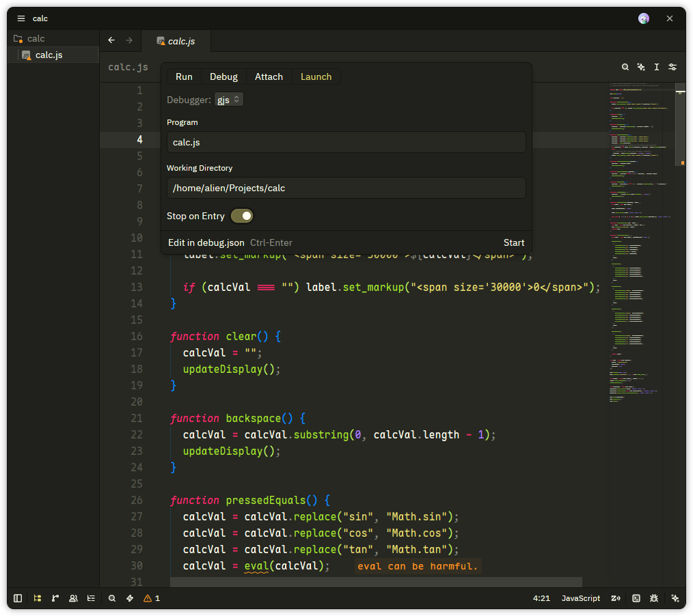
Task: Toggle the left dock panel
Action: (18, 598)
